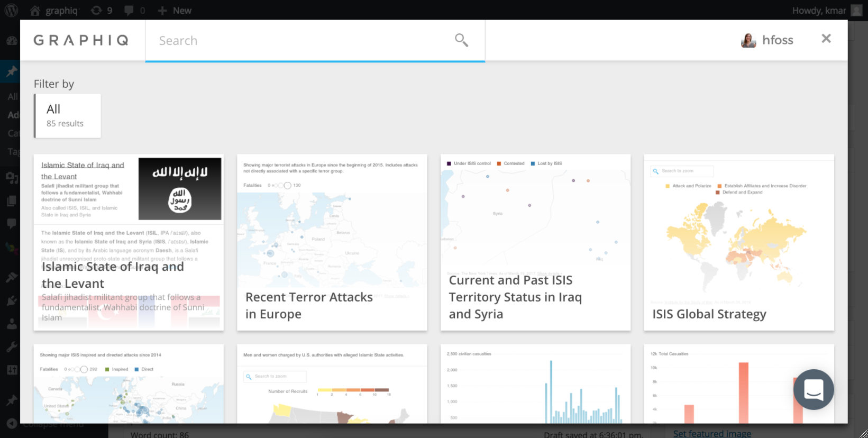Image resolution: width=868 pixels, height=438 pixels.
Task: Open the comments bubble in admin bar
Action: tap(134, 10)
